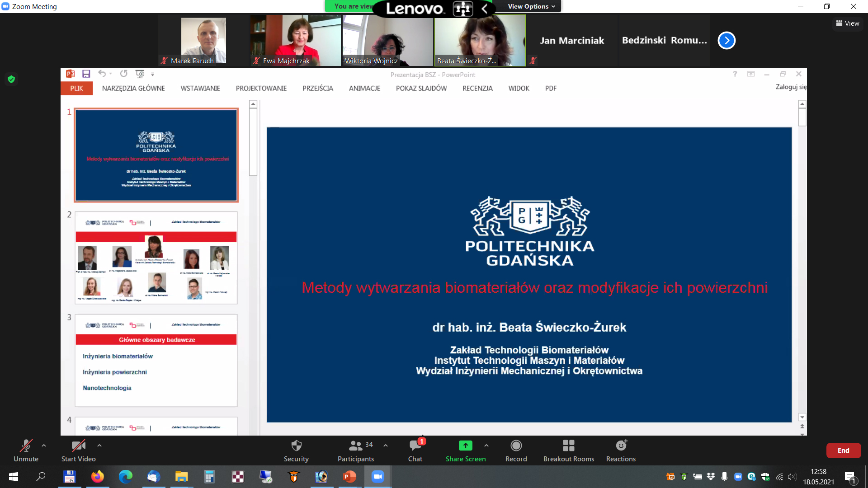The width and height of the screenshot is (868, 488).
Task: Select Wiktoria Wojnicz video tile
Action: 387,40
